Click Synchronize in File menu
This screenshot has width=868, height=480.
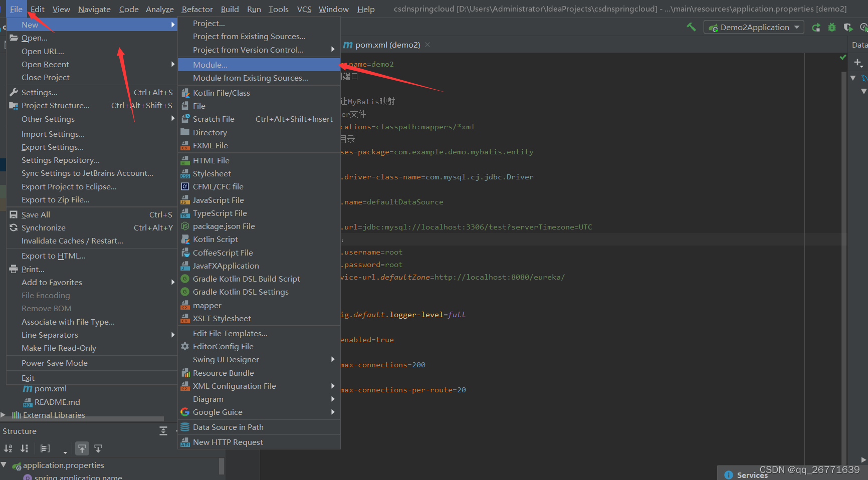point(92,227)
